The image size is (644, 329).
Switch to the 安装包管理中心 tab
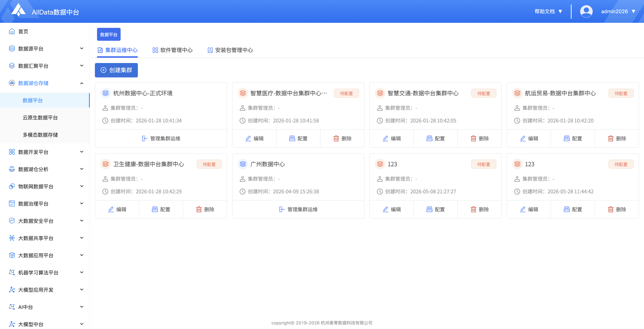[230, 50]
